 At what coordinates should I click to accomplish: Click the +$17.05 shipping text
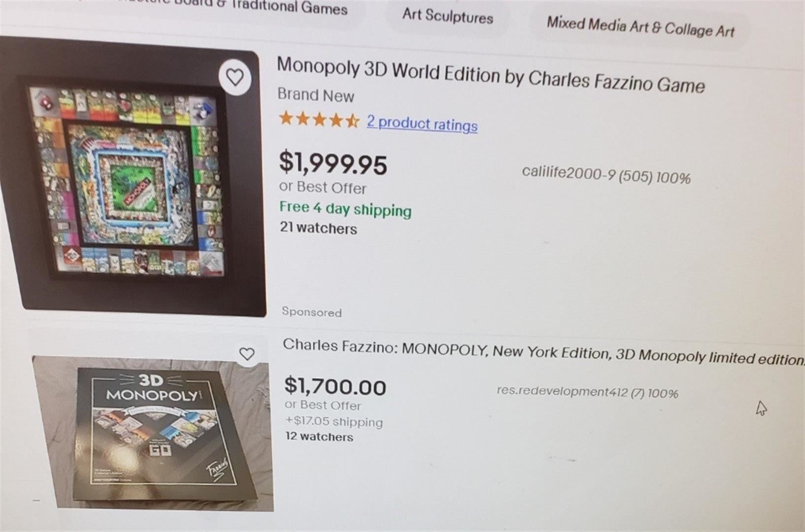(x=334, y=422)
